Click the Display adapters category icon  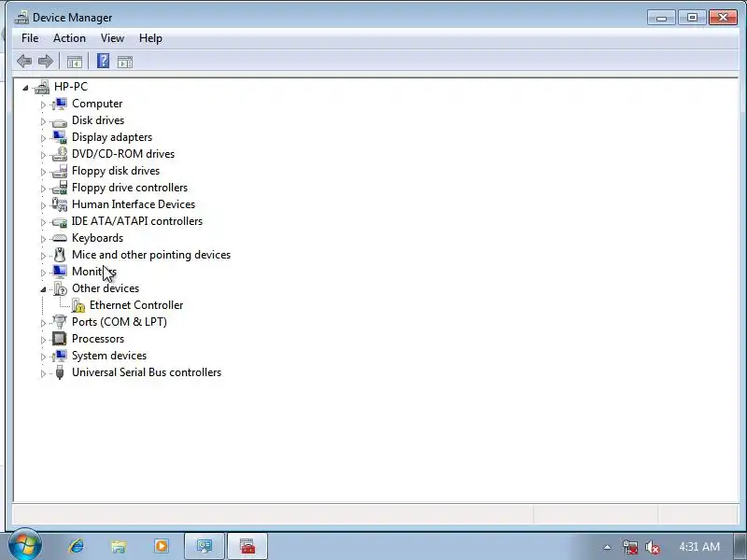click(x=60, y=137)
